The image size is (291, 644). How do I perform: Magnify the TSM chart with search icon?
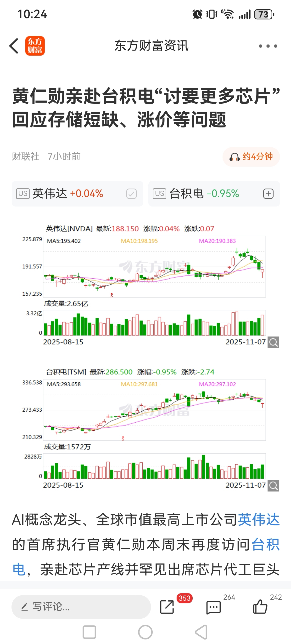click(273, 485)
